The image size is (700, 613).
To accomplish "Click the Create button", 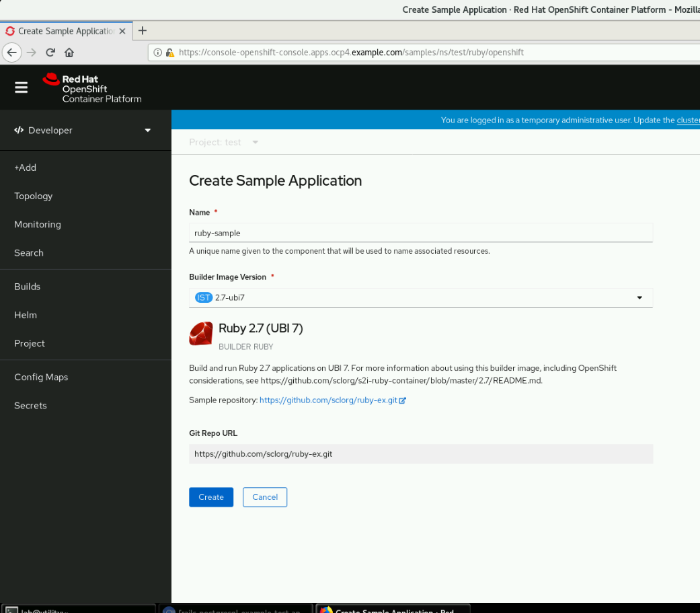I will (x=211, y=497).
